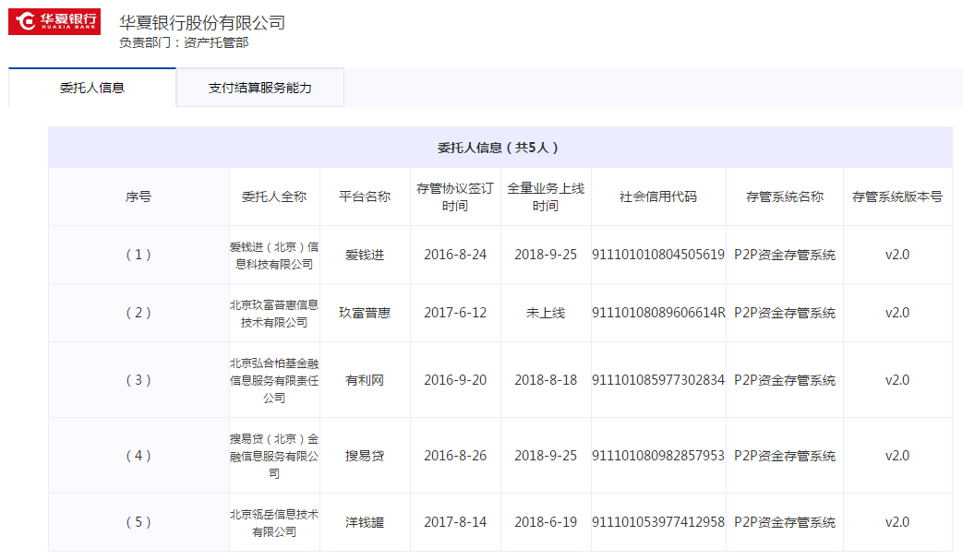
Task: Click platform name 洋钱罐
Action: tap(365, 522)
